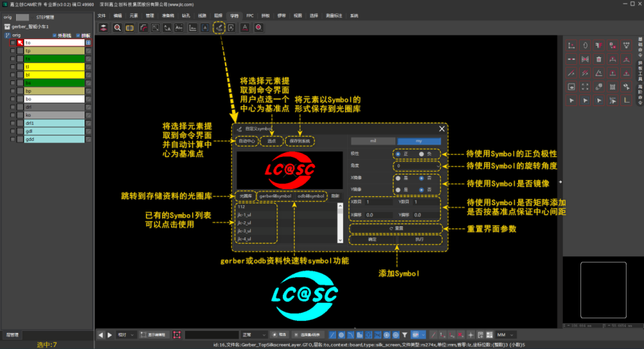Viewport: 644px width, 349px height.
Task: Open the mode dropdown left of the coordinate field
Action: tap(254, 335)
